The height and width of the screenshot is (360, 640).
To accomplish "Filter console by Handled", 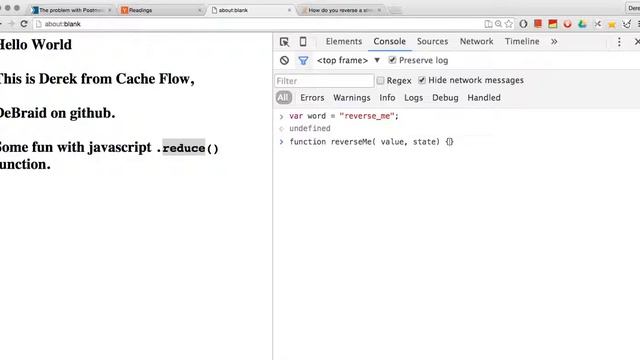I will (484, 98).
